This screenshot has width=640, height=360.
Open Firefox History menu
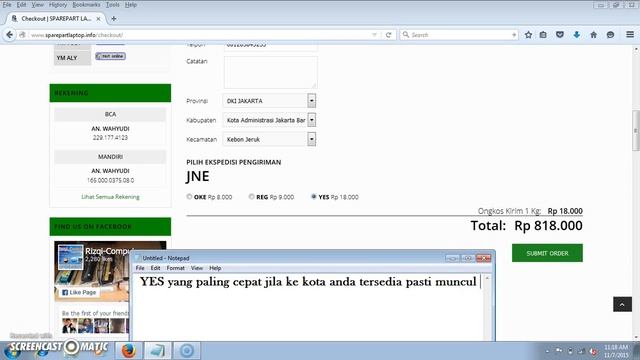[58, 5]
